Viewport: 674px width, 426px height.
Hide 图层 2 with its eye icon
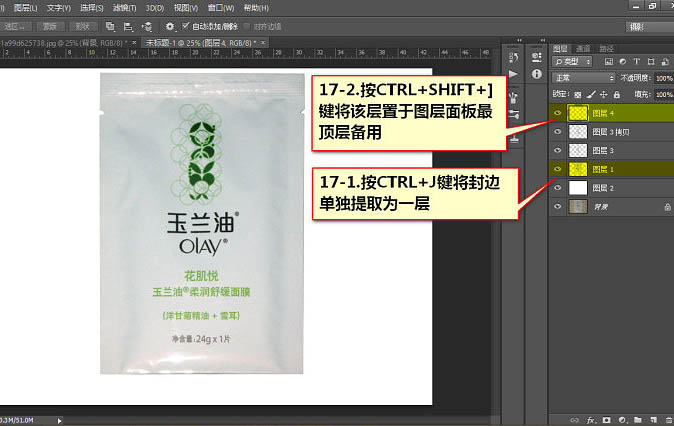click(558, 188)
